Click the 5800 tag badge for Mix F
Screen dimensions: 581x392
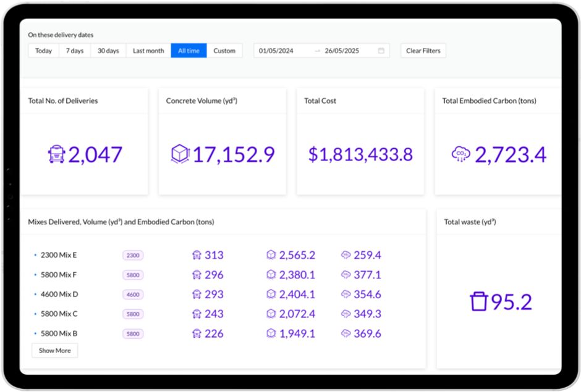coord(133,275)
